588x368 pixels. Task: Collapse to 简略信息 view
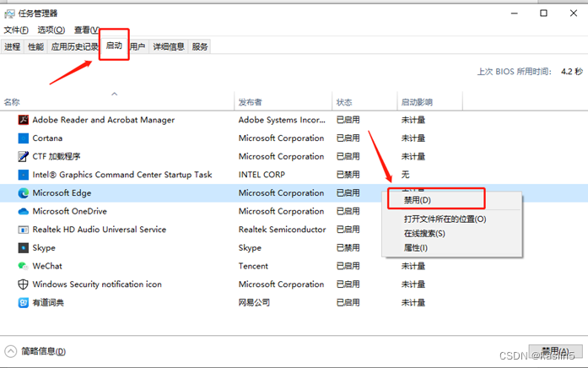point(35,351)
